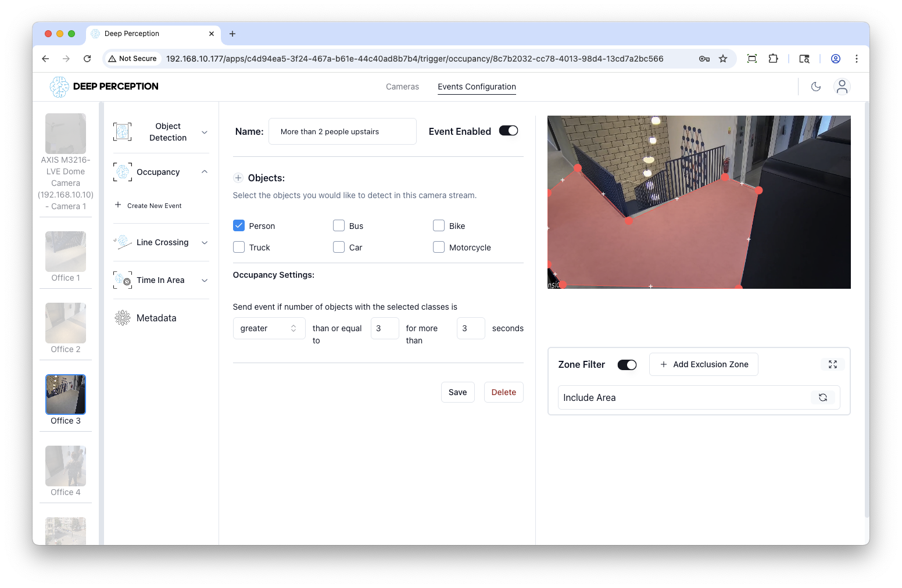The image size is (902, 588).
Task: Click Create New Event link
Action: 155,206
